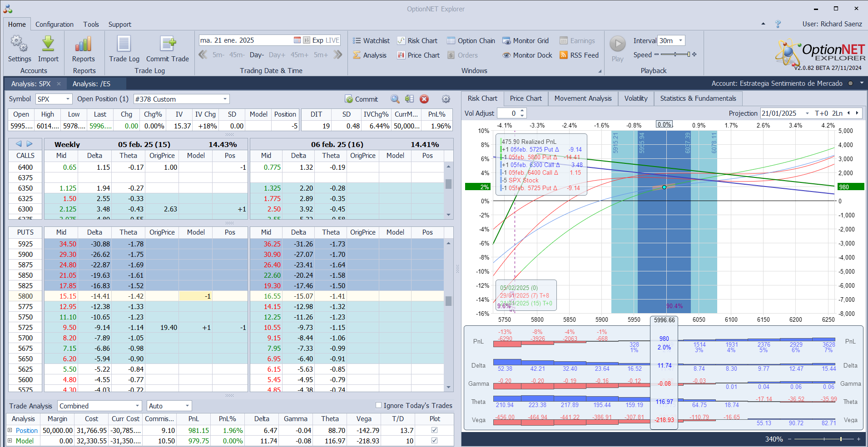Click the Vol Adjust up stepper arrow
The image size is (868, 447).
tap(522, 111)
